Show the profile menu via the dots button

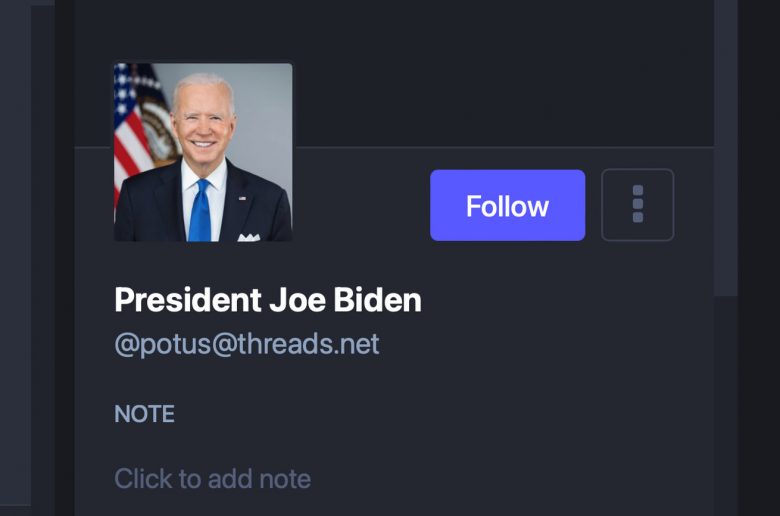click(x=637, y=205)
